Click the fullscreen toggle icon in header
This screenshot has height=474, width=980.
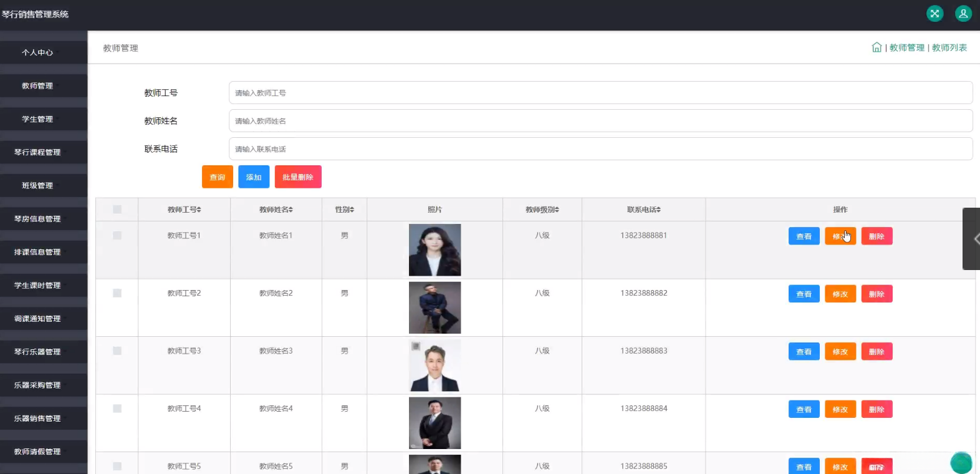click(x=934, y=13)
